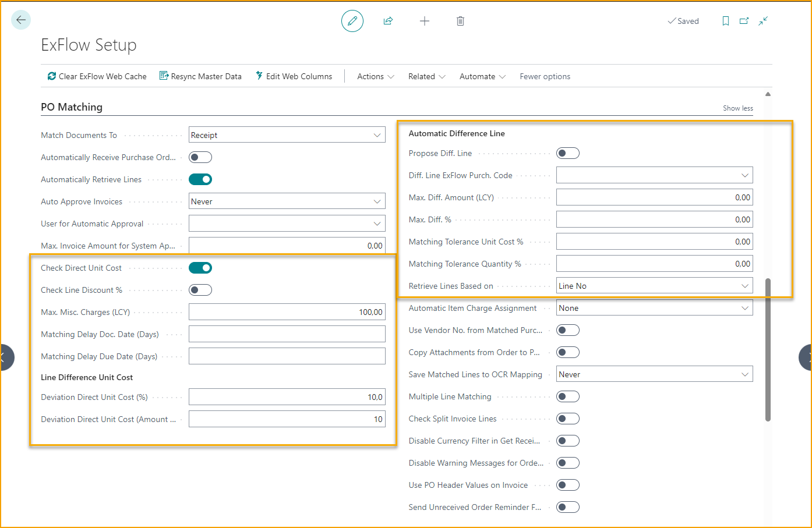Click Max. Invoice Amount for System Approval field

(x=287, y=245)
